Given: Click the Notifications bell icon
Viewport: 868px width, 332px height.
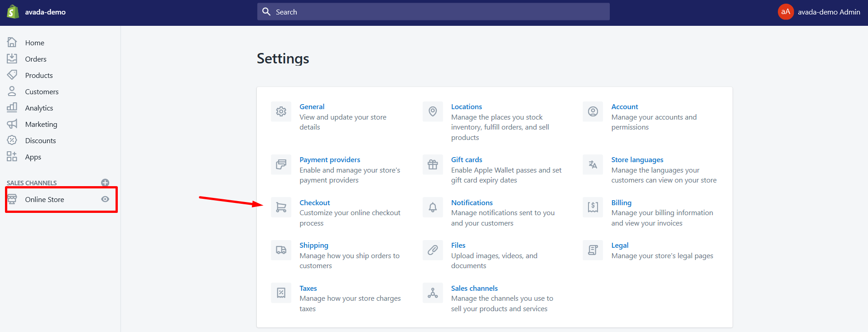Looking at the screenshot, I should click(433, 207).
